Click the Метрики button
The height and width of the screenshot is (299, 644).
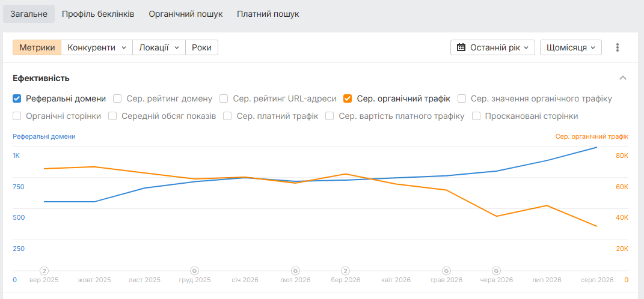tap(37, 47)
